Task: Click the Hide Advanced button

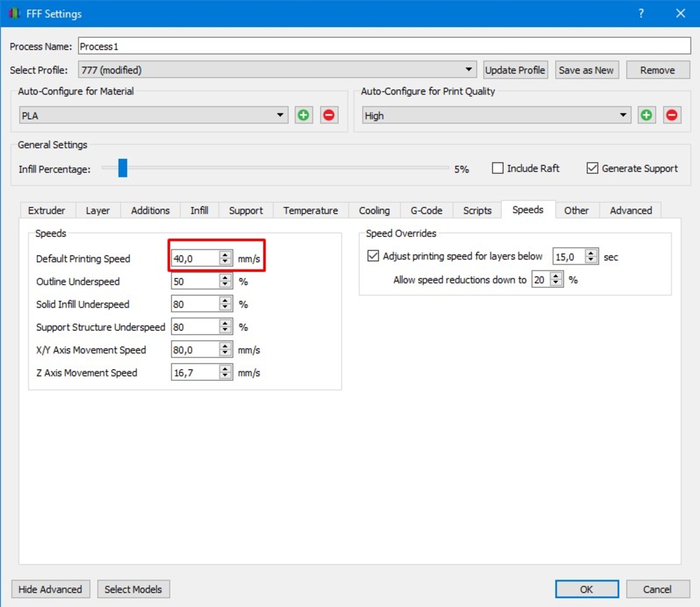Action: click(x=50, y=589)
